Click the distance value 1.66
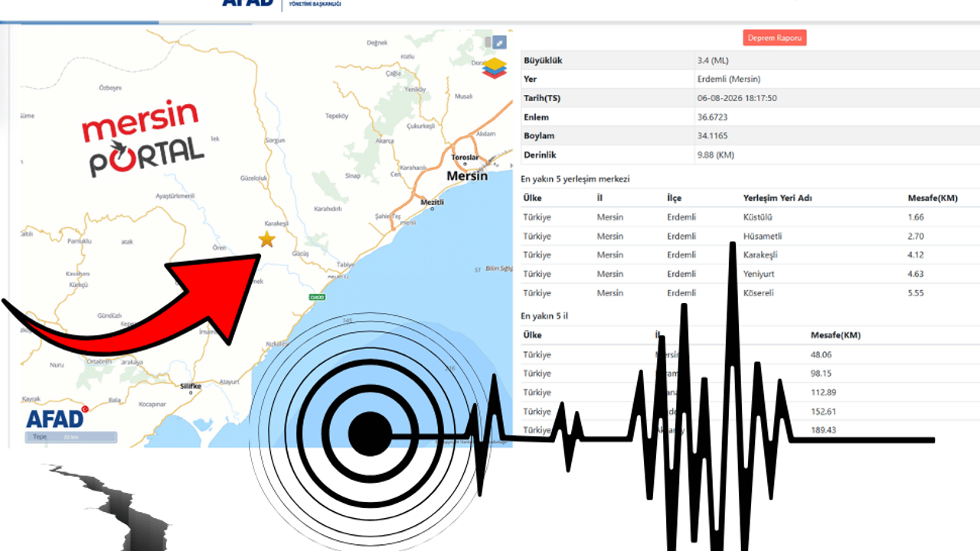 click(916, 217)
